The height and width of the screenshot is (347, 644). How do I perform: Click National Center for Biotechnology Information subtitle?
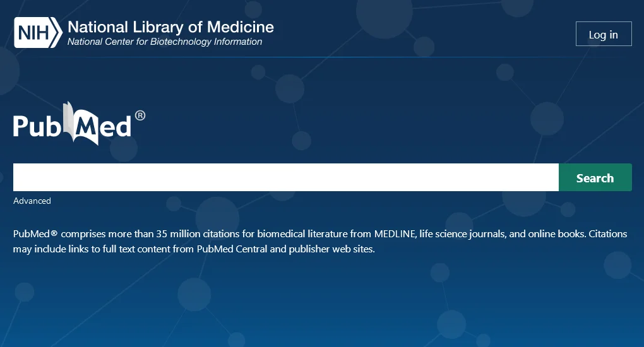165,42
